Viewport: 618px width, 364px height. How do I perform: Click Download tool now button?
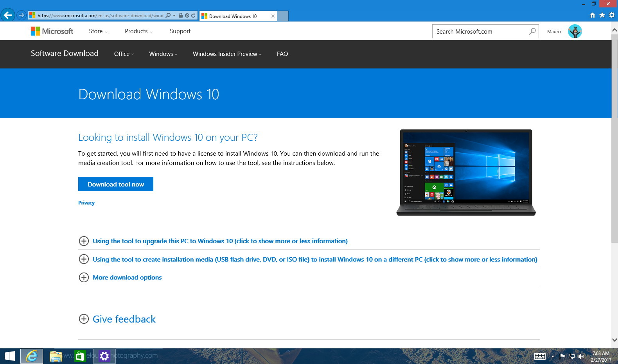pos(116,184)
